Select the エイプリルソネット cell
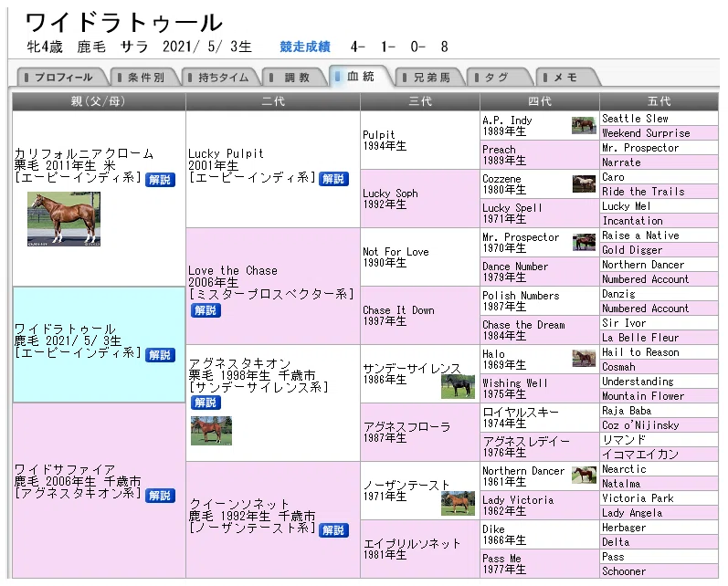 coord(420,549)
